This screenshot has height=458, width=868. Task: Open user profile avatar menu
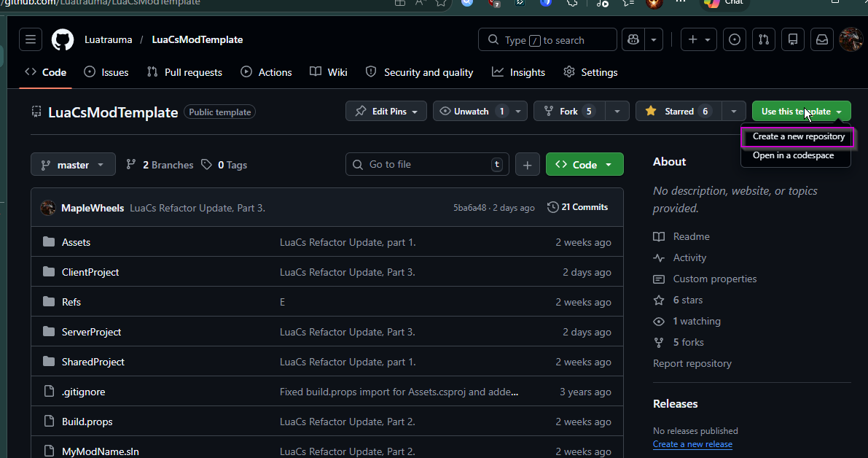(x=851, y=40)
